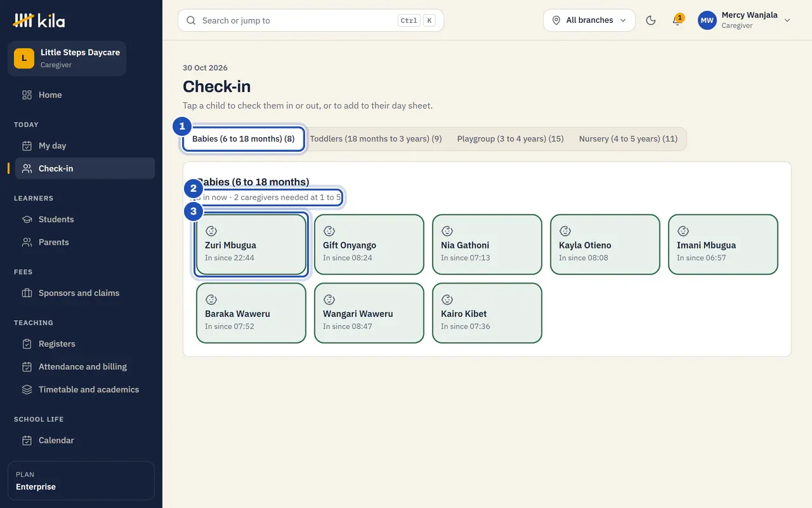
Task: Tap the Baraka Waweru child card
Action: coord(251,313)
